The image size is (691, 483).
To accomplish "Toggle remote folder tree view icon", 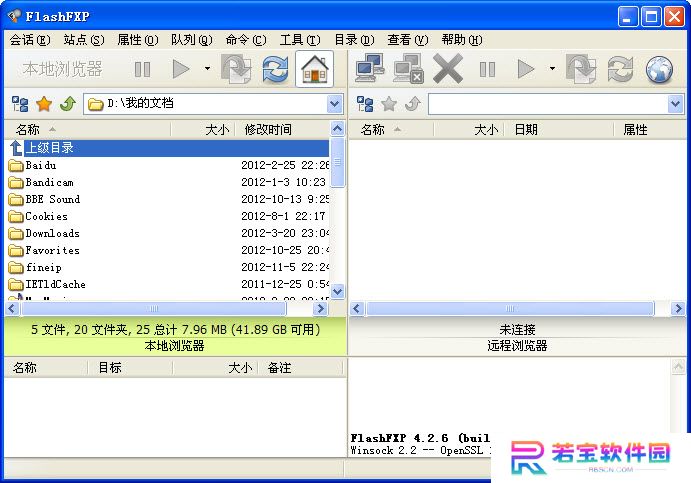I will pyautogui.click(x=365, y=104).
